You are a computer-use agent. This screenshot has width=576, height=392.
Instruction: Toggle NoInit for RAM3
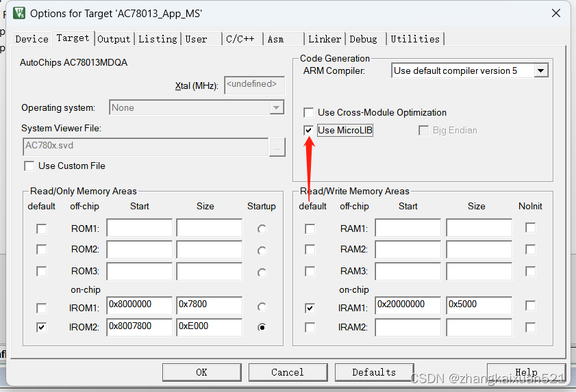(x=530, y=271)
